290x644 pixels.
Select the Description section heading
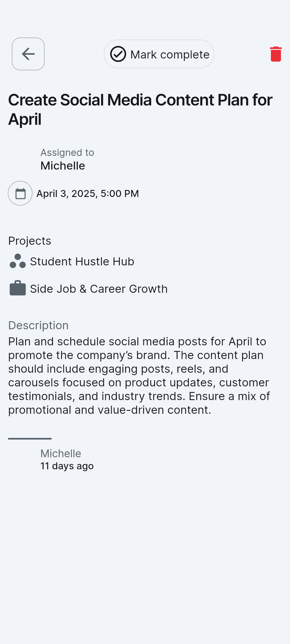[x=38, y=325]
